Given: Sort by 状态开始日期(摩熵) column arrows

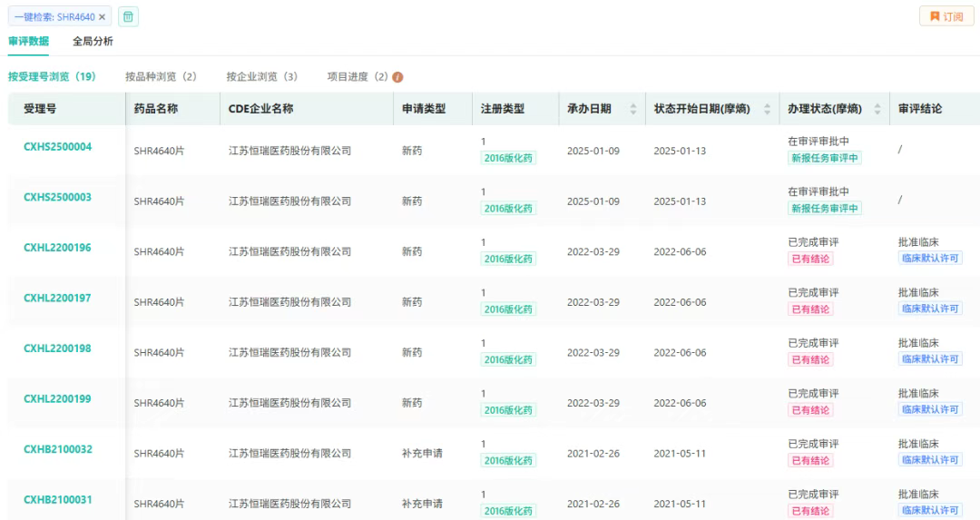Looking at the screenshot, I should click(767, 109).
